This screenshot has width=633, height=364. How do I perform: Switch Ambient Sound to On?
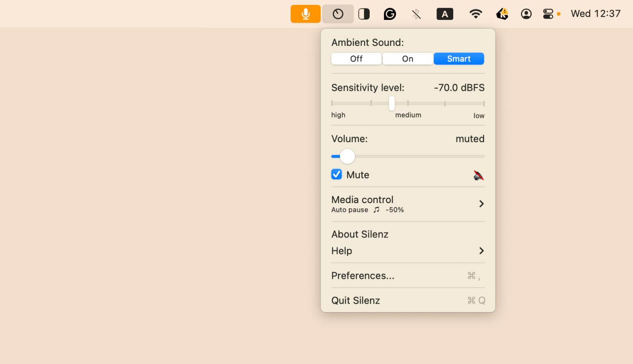coord(407,59)
